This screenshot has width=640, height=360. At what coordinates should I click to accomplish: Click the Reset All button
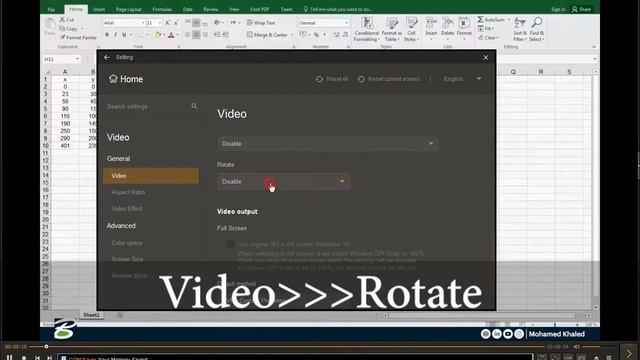[332, 79]
